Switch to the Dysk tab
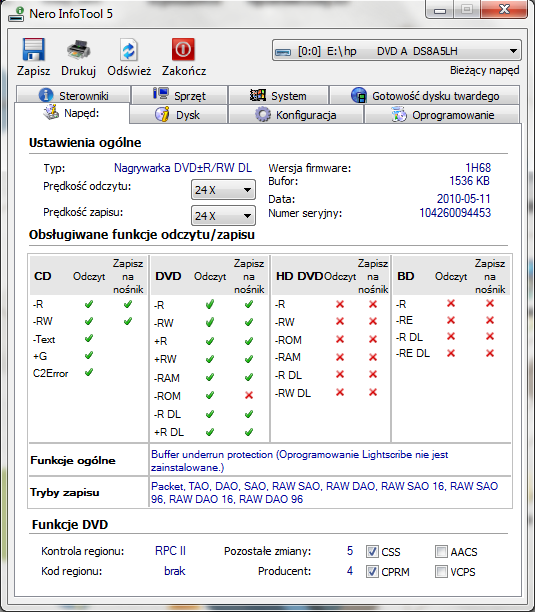Image resolution: width=535 pixels, height=612 pixels. (x=178, y=115)
